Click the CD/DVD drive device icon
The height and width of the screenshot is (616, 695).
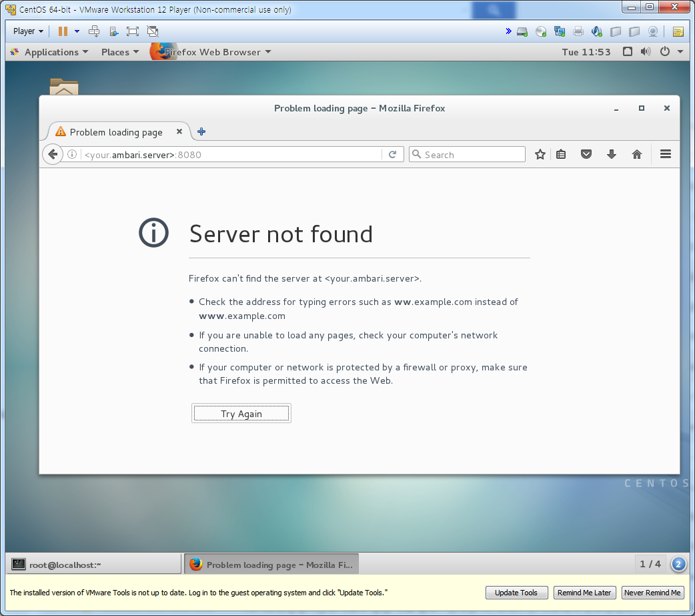(540, 31)
